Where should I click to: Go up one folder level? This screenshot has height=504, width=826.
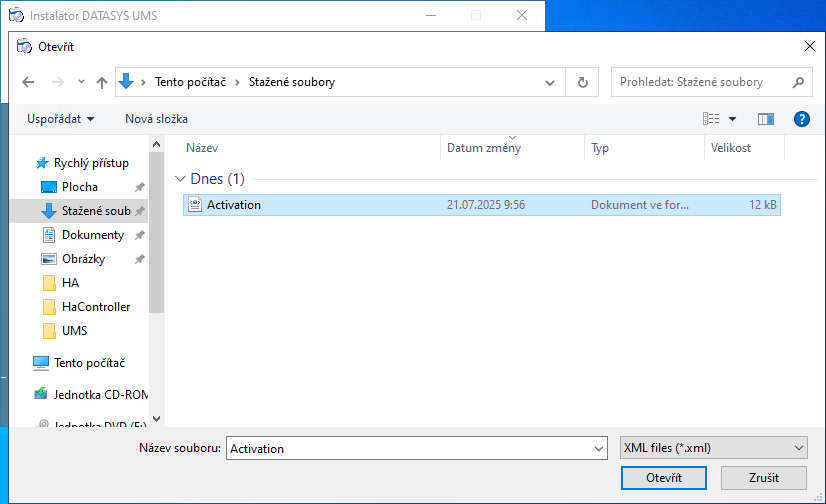(x=102, y=82)
